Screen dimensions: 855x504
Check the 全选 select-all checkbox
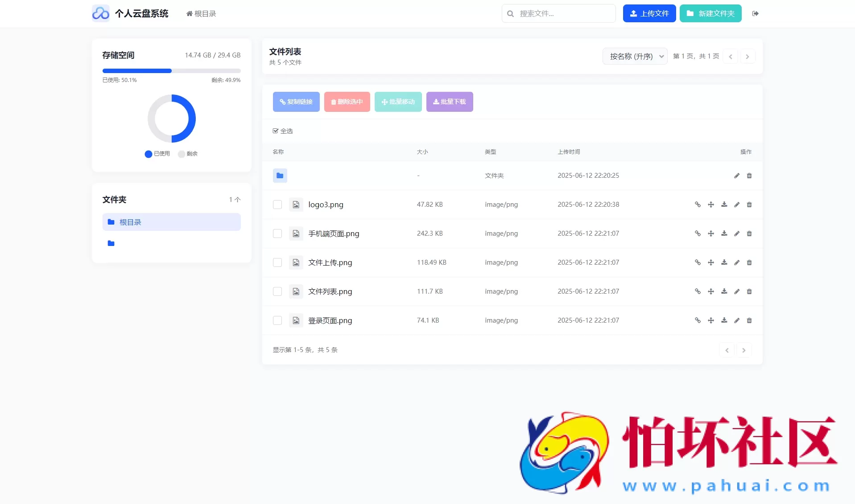(x=276, y=131)
